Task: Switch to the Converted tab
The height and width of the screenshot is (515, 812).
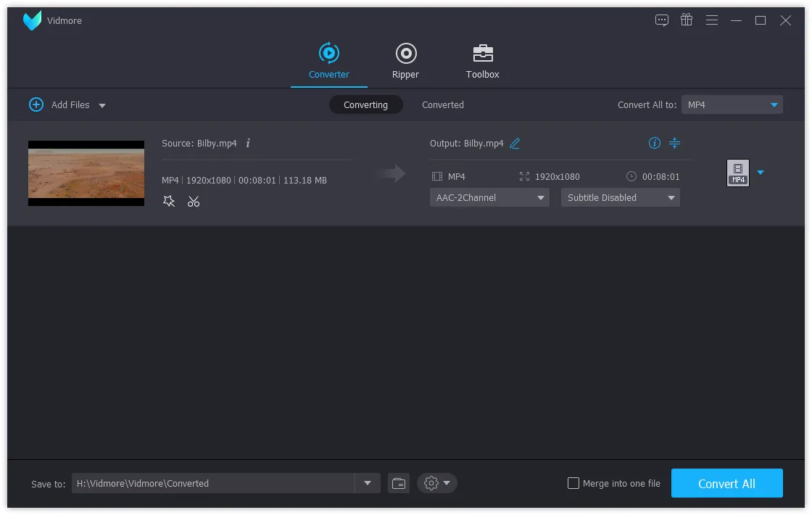Action: [x=442, y=104]
